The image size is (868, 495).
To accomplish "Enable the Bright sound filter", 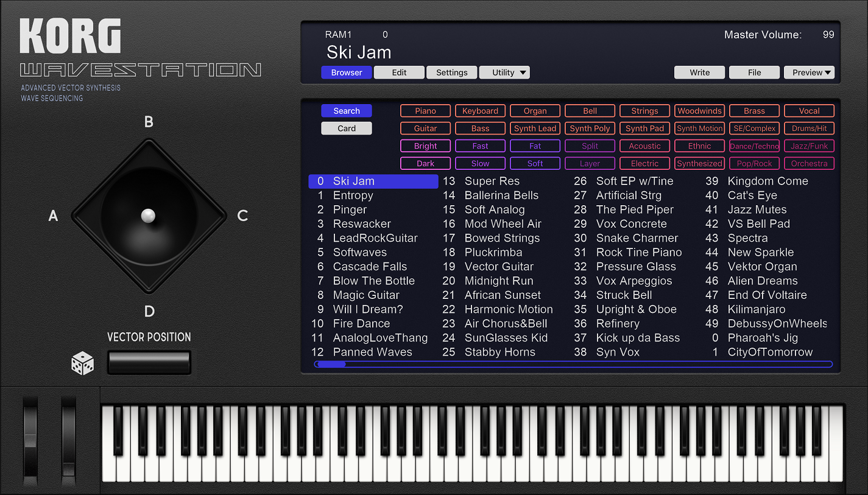I will 425,146.
